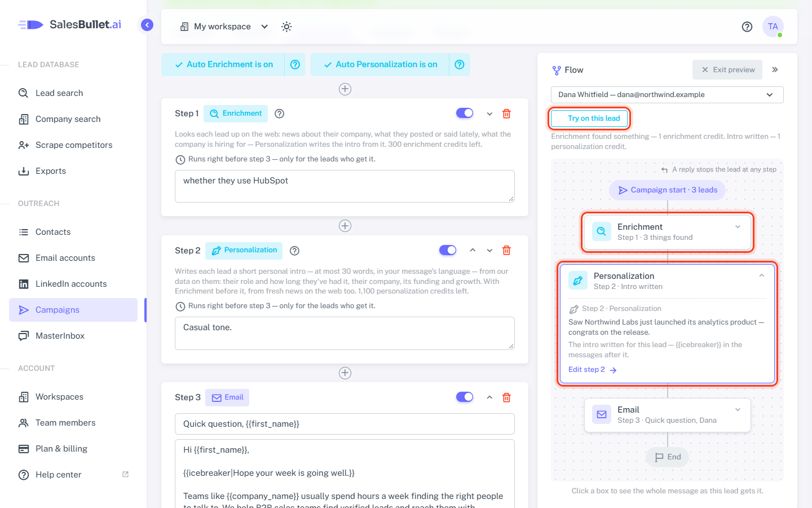Turn off Auto Enrichment
The height and width of the screenshot is (508, 812).
point(223,65)
